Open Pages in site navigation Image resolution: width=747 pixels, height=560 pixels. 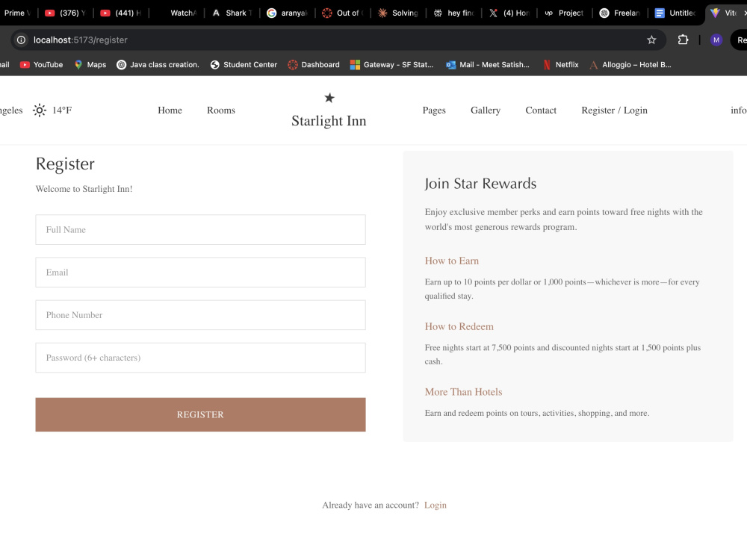[x=434, y=111]
